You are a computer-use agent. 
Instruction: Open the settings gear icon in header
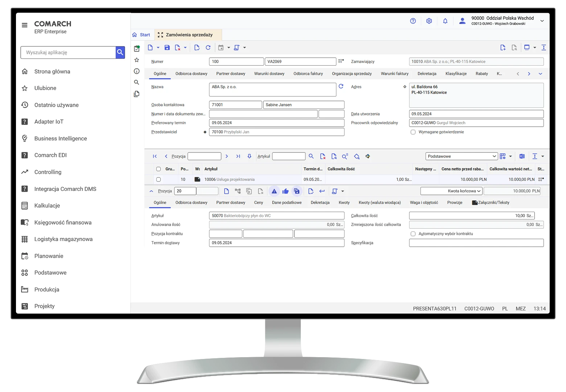pyautogui.click(x=429, y=21)
